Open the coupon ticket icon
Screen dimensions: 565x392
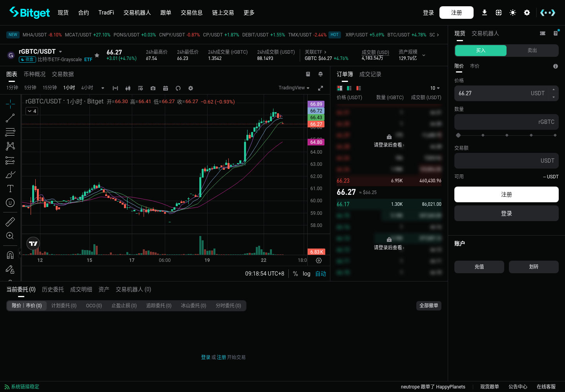(x=543, y=33)
